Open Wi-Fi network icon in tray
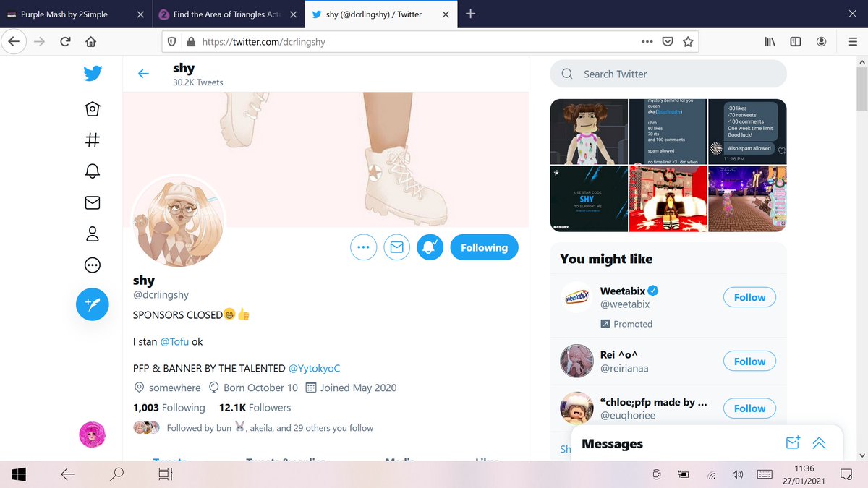 point(711,474)
